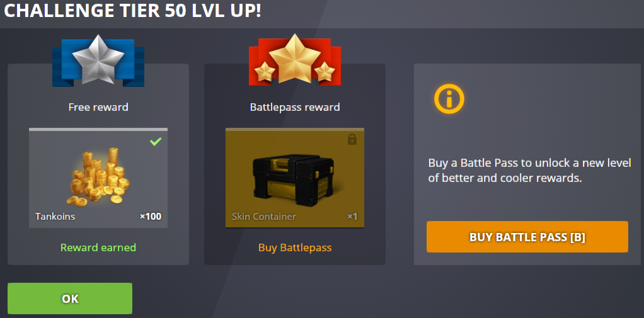
Task: Click the small right gold star
Action: (325, 71)
